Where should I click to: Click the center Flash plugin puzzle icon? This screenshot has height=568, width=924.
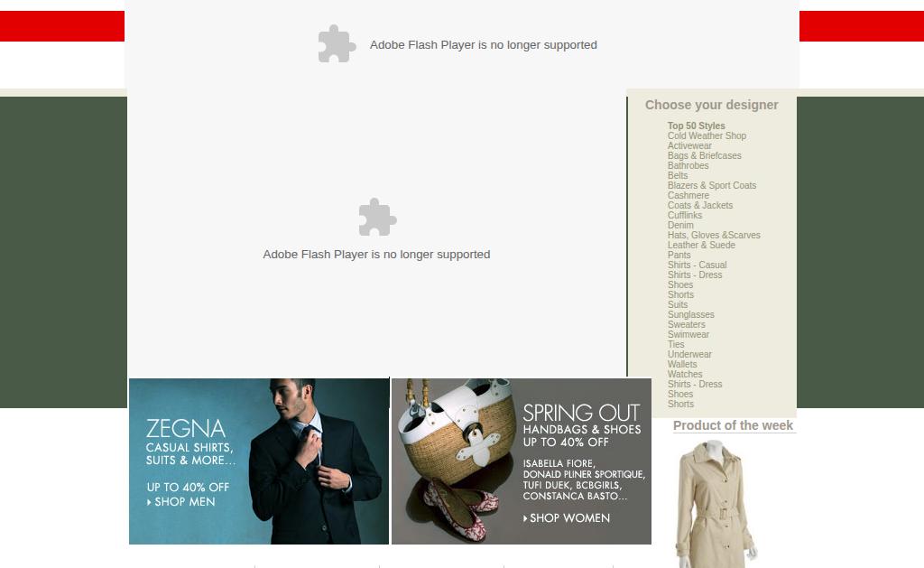coord(378,217)
